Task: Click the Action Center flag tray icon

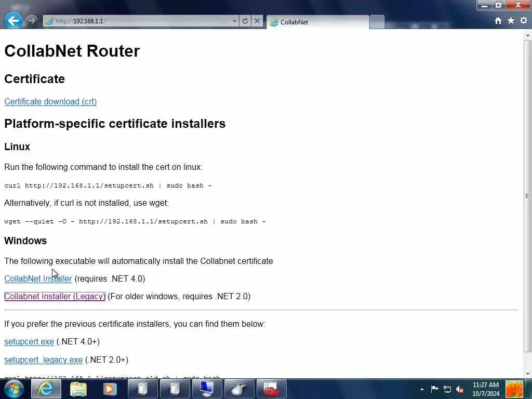Action: [x=435, y=389]
